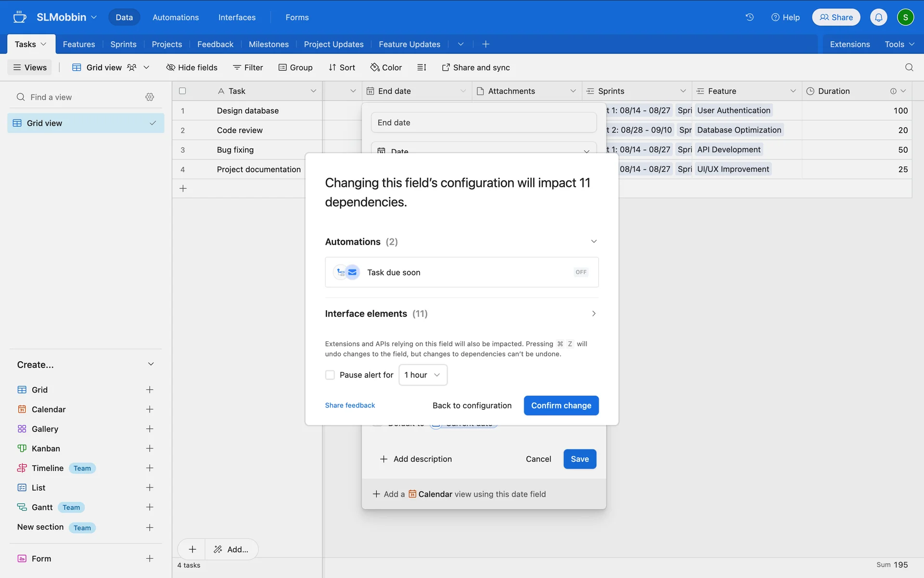Open base history clock icon

[x=749, y=17]
